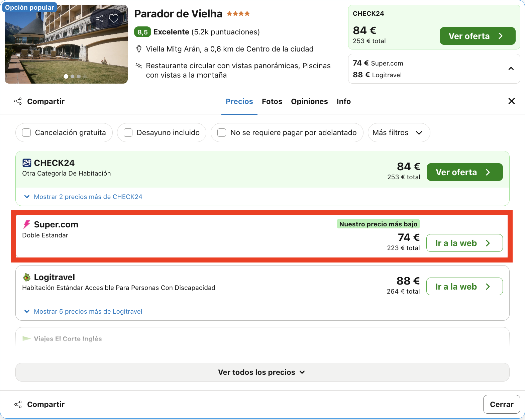The height and width of the screenshot is (420, 525).
Task: Click the Viajes El Corte Inglés logo
Action: click(27, 339)
